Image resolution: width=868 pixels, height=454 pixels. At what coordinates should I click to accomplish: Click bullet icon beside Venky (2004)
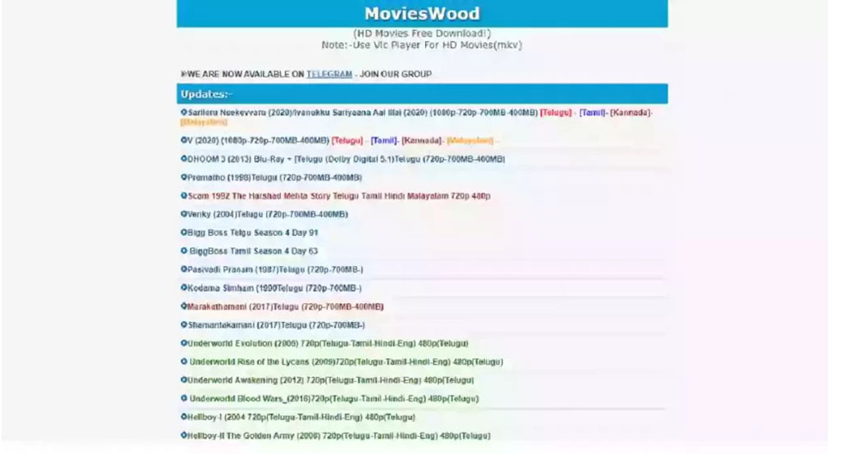coord(183,214)
